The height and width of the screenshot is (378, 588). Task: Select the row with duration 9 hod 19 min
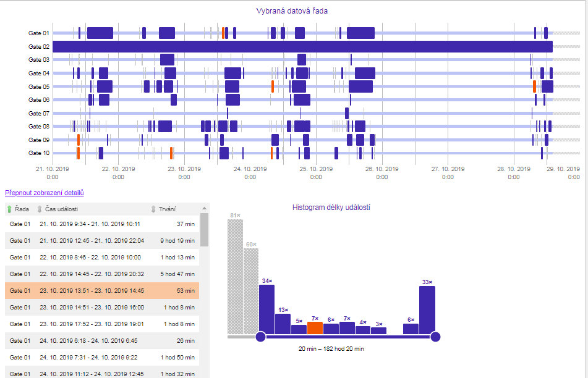(x=99, y=240)
